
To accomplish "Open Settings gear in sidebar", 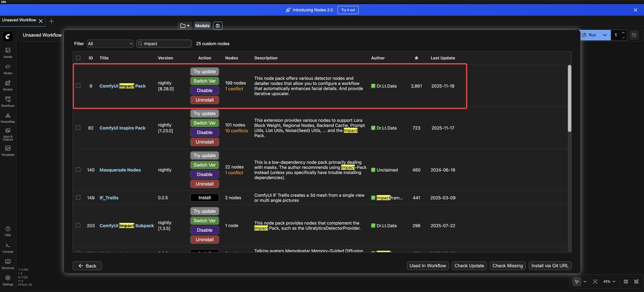I will click(x=8, y=280).
